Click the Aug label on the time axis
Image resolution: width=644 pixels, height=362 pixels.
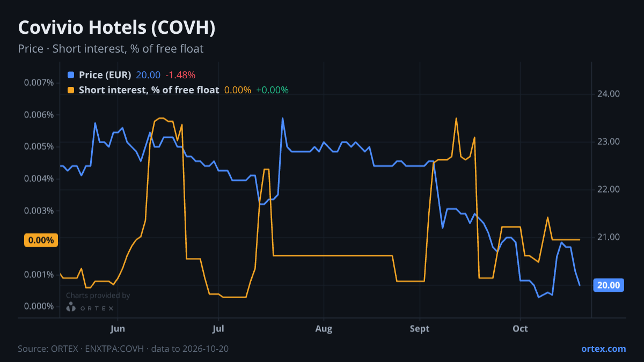[x=324, y=329]
